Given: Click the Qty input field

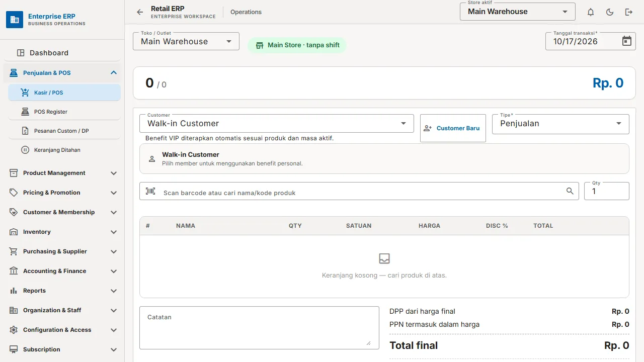Looking at the screenshot, I should [x=607, y=191].
